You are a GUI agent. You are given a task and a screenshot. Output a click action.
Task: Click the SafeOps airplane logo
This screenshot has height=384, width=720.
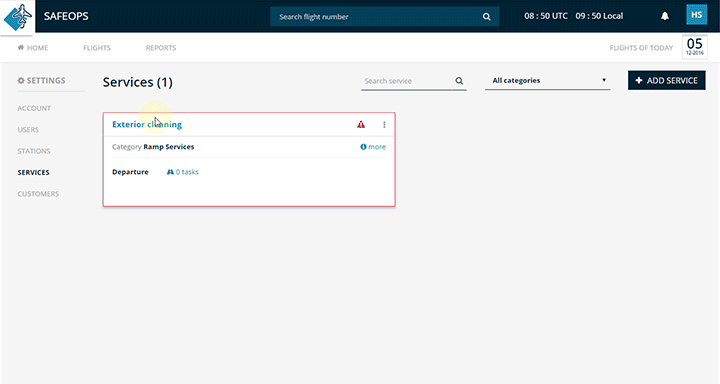(18, 17)
